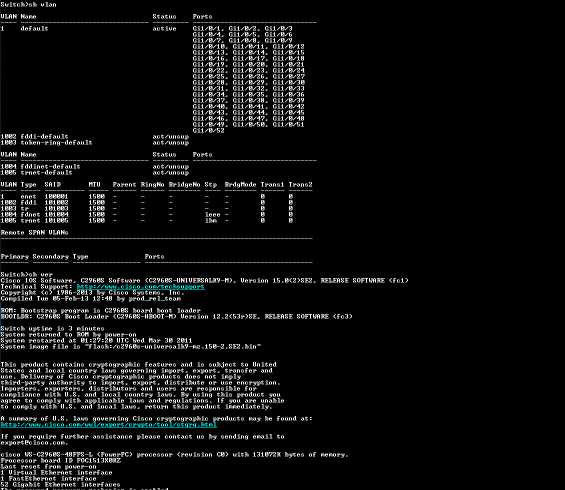Open the Cisco crypto export stqrg.html link
The image size is (565, 490).
[109, 425]
